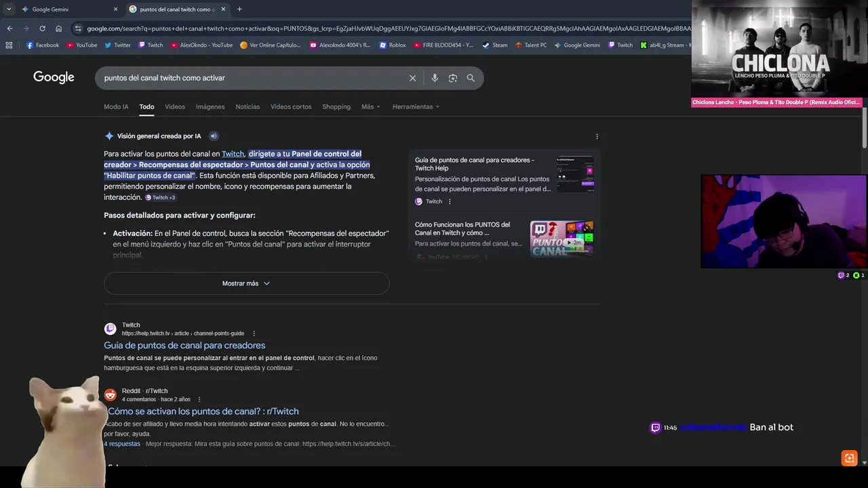Image resolution: width=868 pixels, height=488 pixels.
Task: Open the YouTube bookmark
Action: point(81,45)
